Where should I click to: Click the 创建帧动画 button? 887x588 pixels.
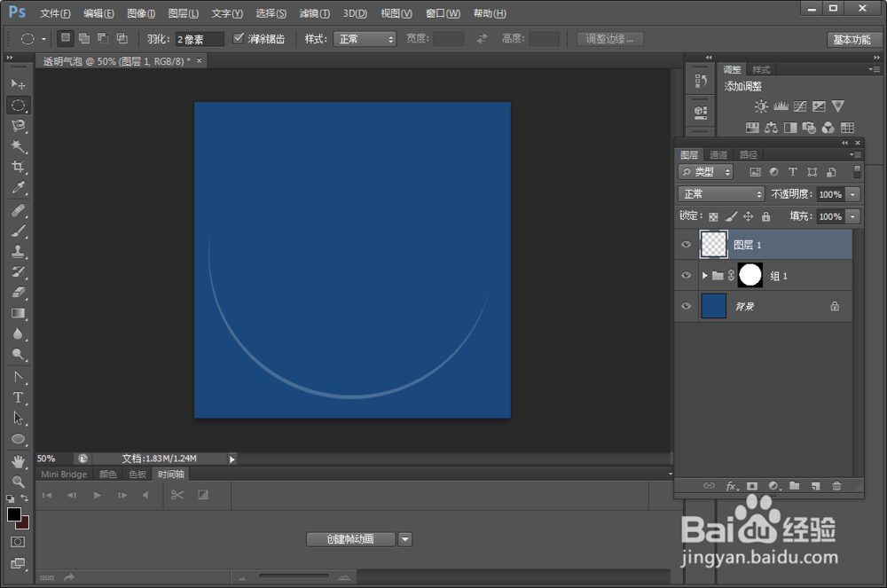point(350,539)
